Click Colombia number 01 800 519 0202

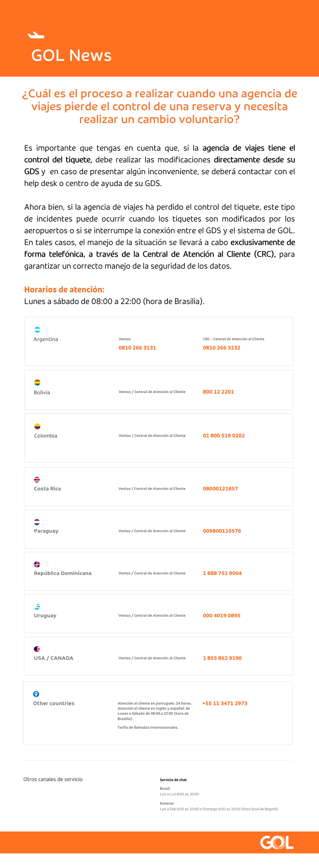pyautogui.click(x=224, y=436)
